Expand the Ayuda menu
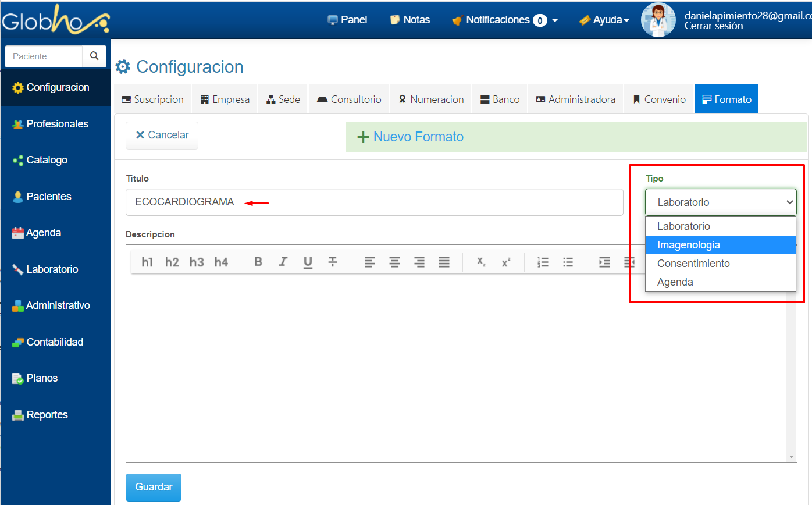This screenshot has height=505, width=812. pyautogui.click(x=604, y=20)
